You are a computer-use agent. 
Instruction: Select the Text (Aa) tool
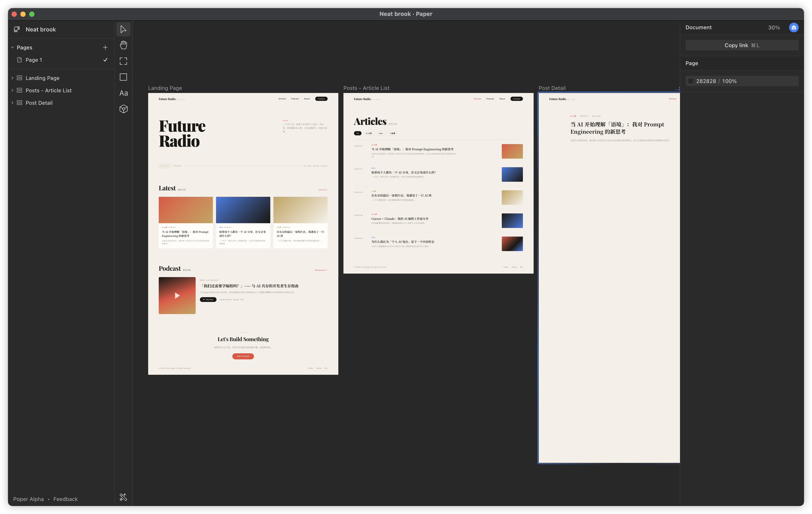pyautogui.click(x=123, y=93)
